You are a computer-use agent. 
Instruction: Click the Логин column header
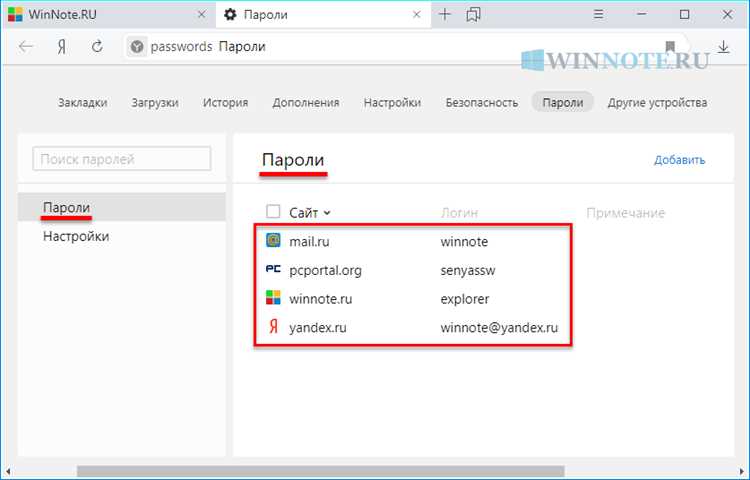459,213
